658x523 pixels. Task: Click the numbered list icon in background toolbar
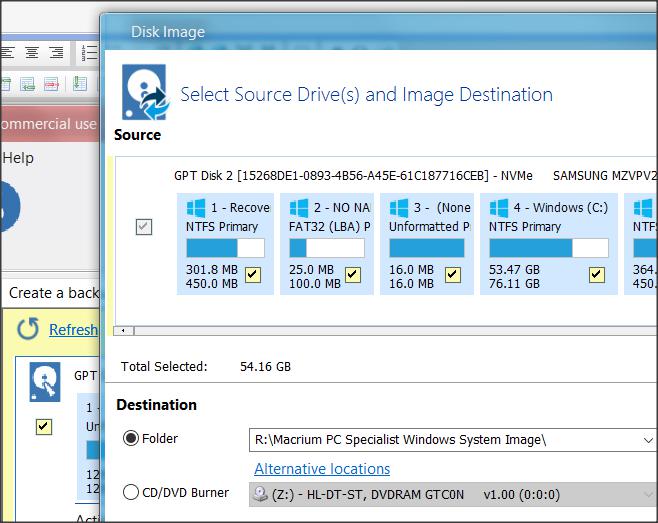point(89,53)
